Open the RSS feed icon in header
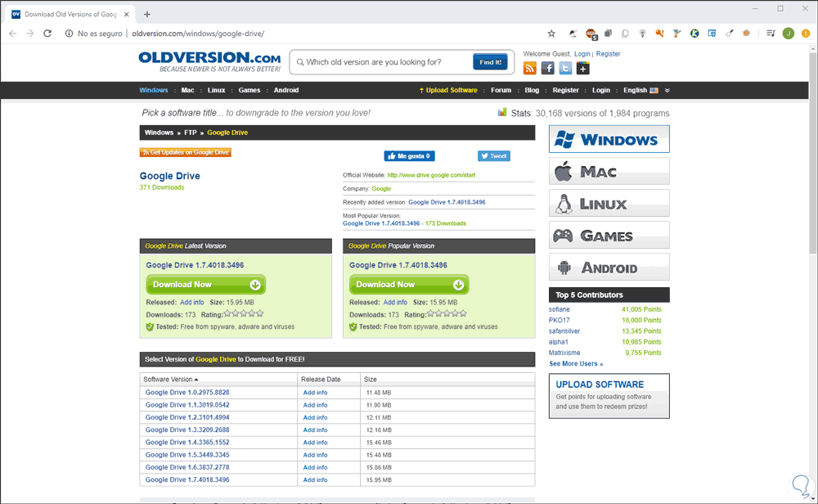 pyautogui.click(x=529, y=69)
